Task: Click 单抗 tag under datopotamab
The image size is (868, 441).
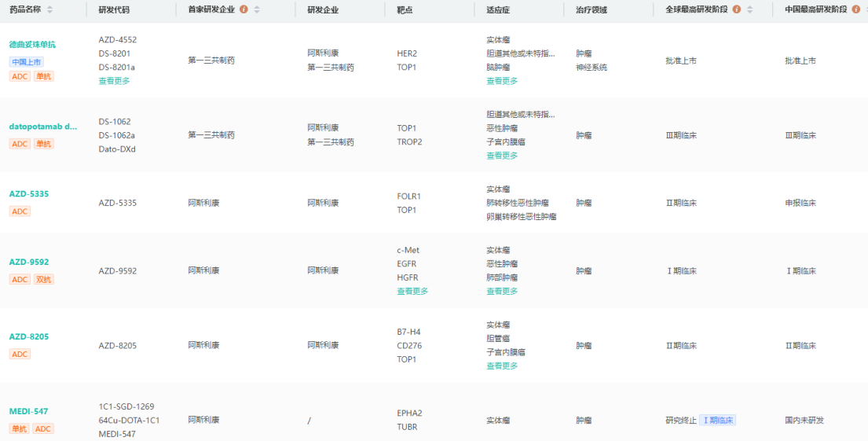Action: point(44,144)
